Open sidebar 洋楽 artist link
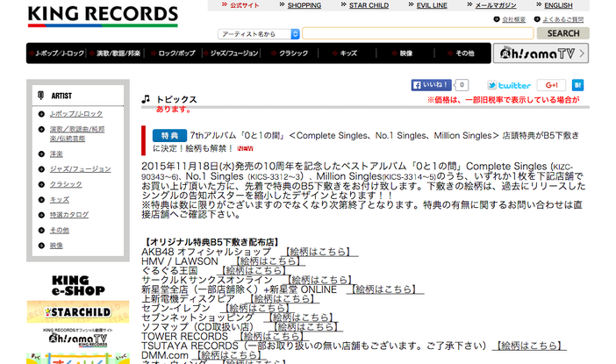Screen dimensions: 616x364 point(56,153)
